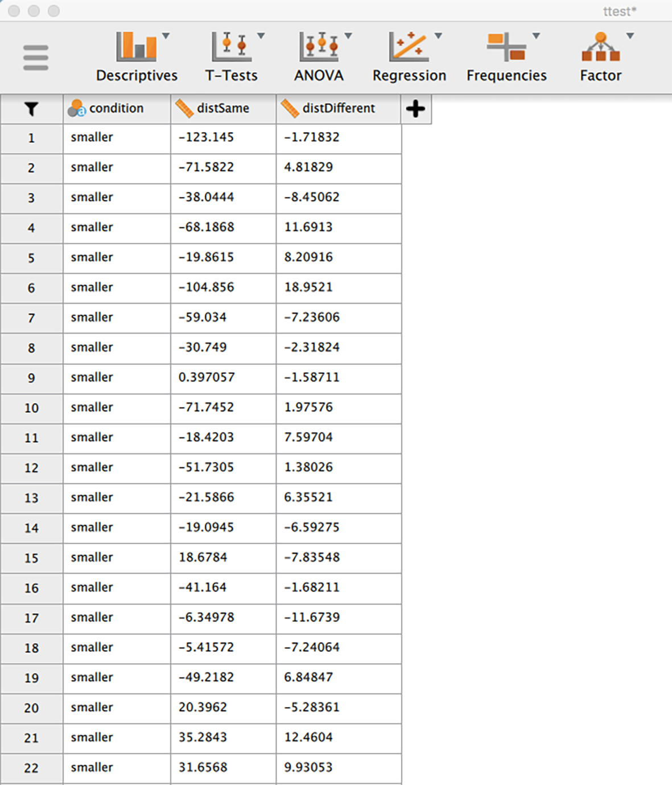Expand the dropdown arrow next to Factor
The height and width of the screenshot is (785, 672).
630,36
